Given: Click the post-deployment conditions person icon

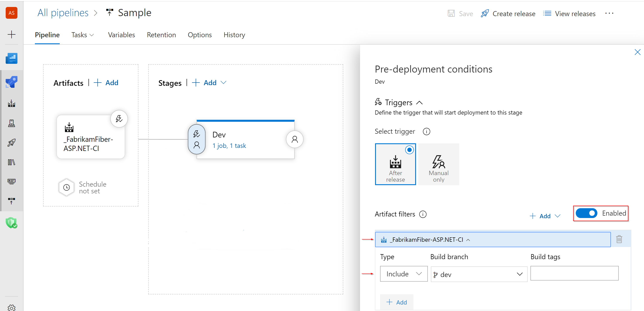Looking at the screenshot, I should click(295, 140).
